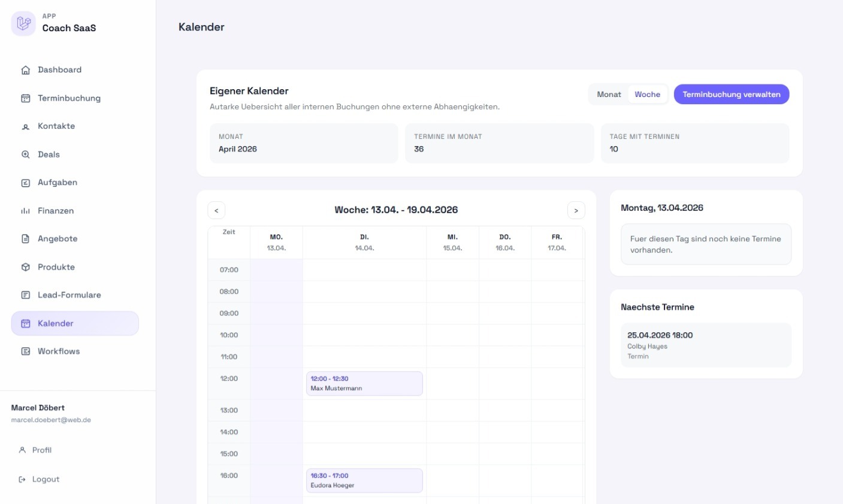
Task: Navigate to Kontakte page
Action: pos(75,126)
